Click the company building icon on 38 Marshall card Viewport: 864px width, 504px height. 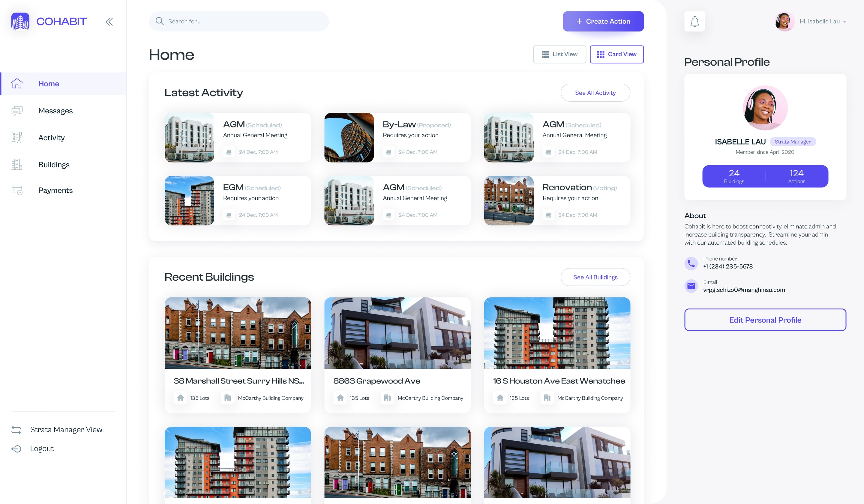point(228,398)
